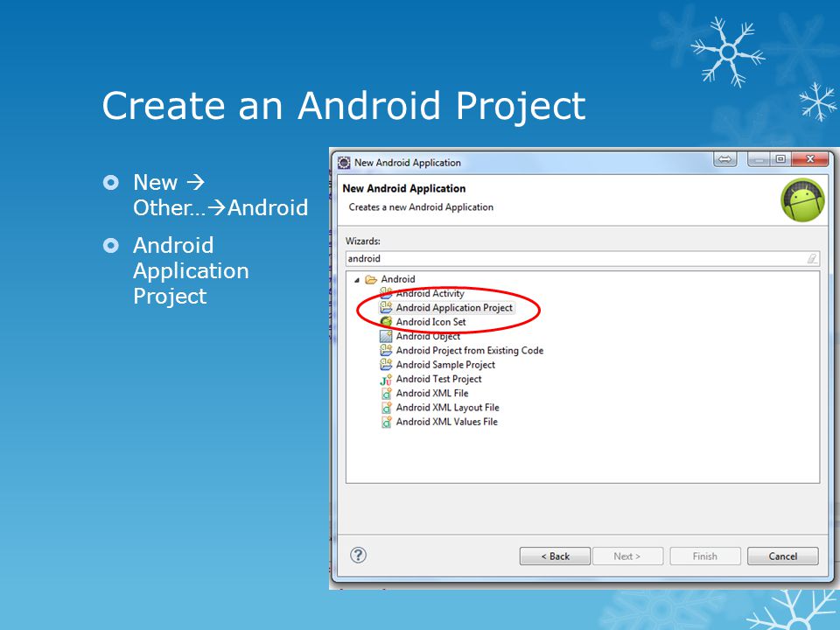Clear the wizard filter text with eraser icon
Screen dimensions: 840x630
pos(812,259)
